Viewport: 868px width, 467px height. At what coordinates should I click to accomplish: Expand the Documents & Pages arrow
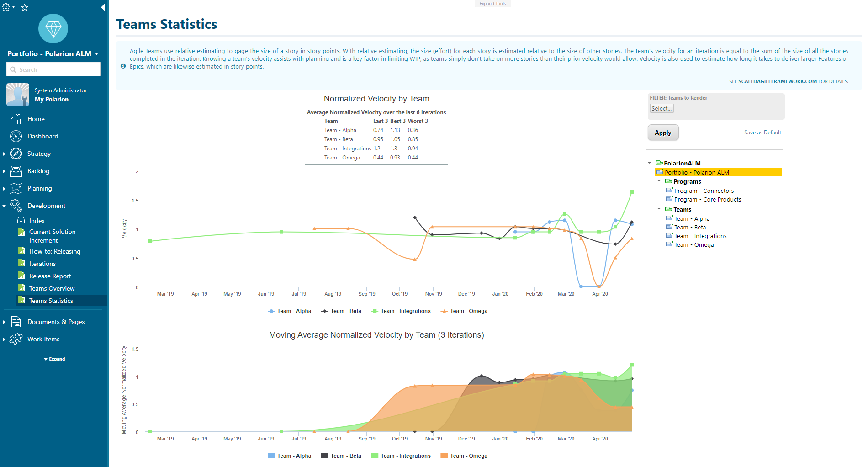coord(4,322)
